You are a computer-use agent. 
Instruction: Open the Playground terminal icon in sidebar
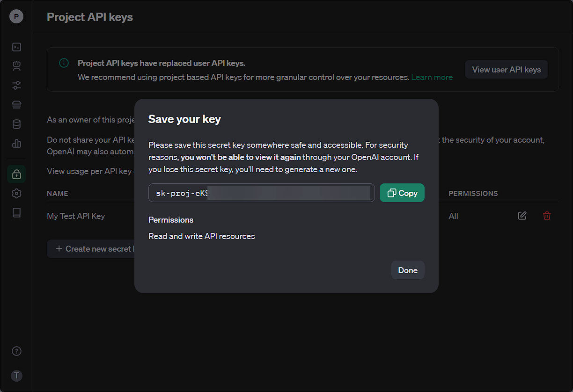(16, 47)
